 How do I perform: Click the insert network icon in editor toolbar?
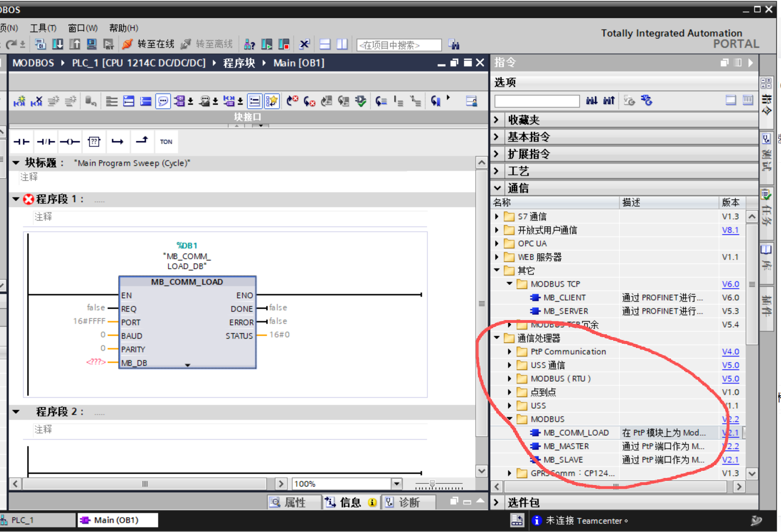click(19, 101)
